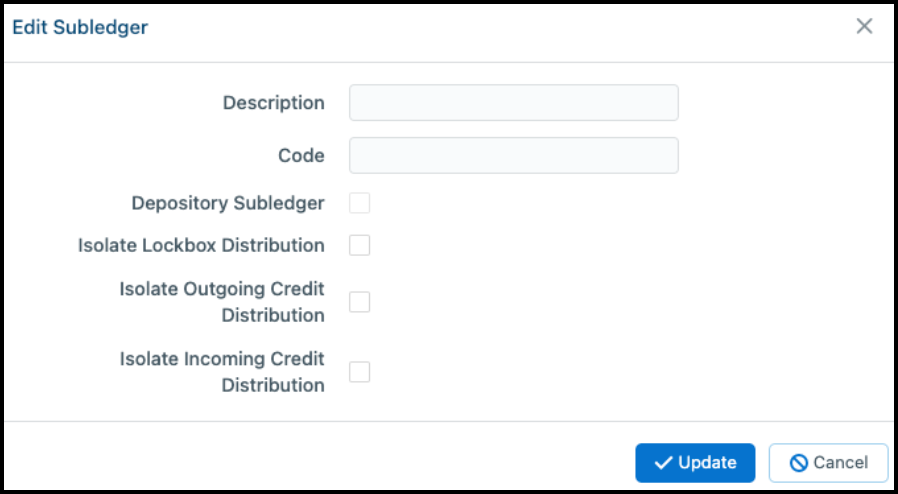
Task: Click the Edit Subledger dialog title
Action: click(x=80, y=27)
